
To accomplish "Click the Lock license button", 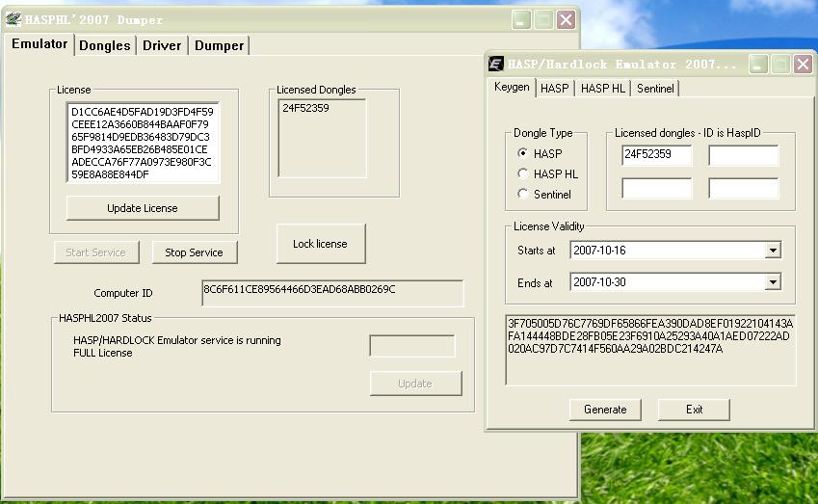I will coord(320,244).
